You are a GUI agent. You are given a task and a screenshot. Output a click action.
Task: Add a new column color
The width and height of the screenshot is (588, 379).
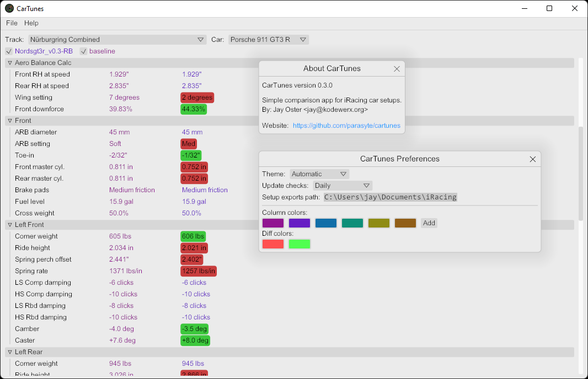coord(429,223)
